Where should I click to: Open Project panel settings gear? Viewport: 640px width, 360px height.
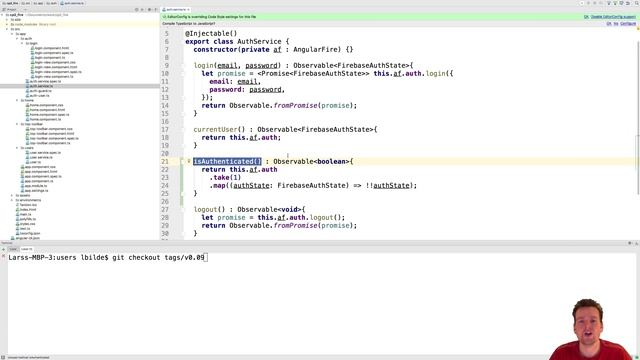[149, 9]
